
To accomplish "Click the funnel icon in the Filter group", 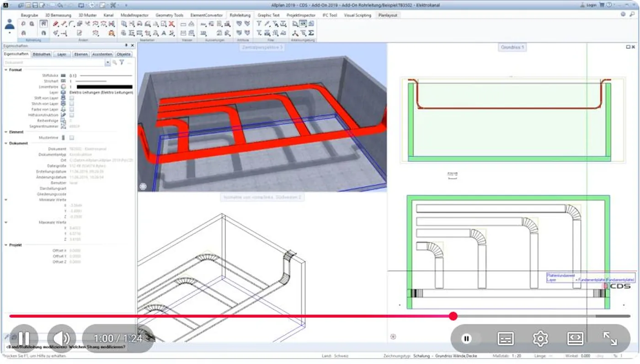I will pos(259,24).
